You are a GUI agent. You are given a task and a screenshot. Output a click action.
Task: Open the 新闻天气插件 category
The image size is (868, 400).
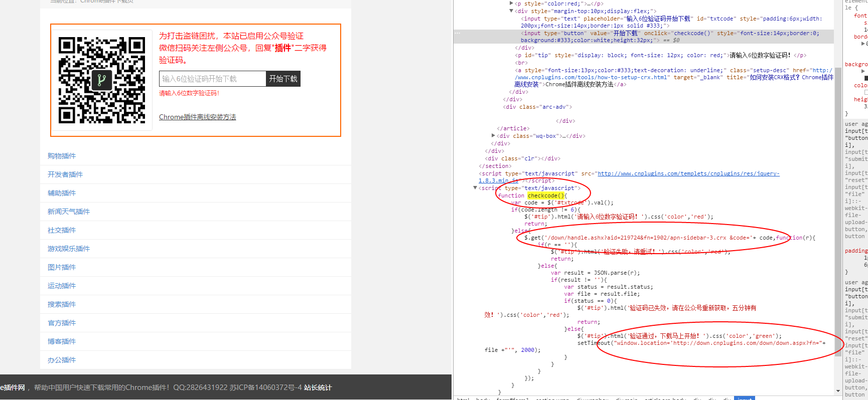69,212
